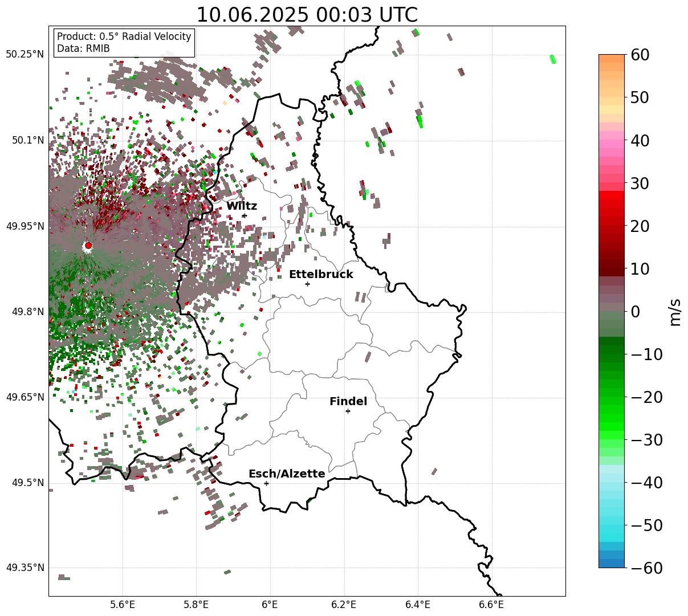Click the 5.8°E longitude label

(x=197, y=605)
